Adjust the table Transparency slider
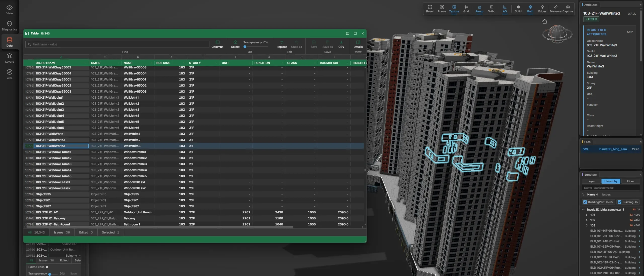This screenshot has height=276, width=644. pos(256,47)
